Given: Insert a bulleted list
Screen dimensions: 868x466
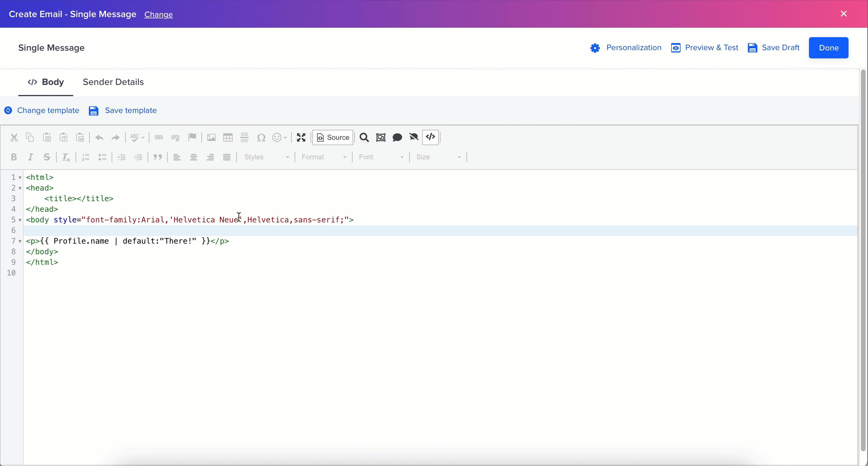Looking at the screenshot, I should (102, 157).
